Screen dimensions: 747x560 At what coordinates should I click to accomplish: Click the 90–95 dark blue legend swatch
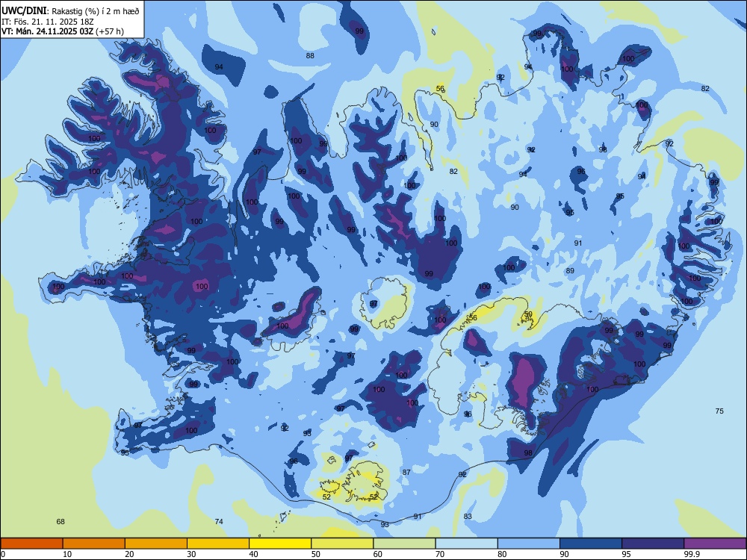point(591,544)
